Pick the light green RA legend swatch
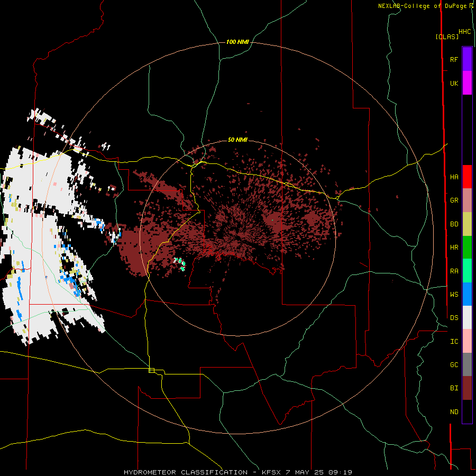476x476 pixels. pyautogui.click(x=467, y=271)
